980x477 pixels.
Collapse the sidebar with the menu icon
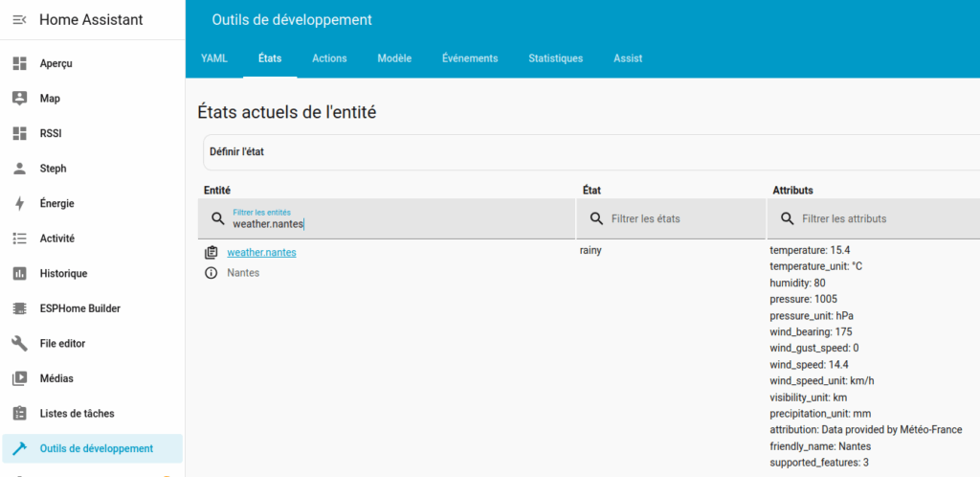[x=19, y=20]
